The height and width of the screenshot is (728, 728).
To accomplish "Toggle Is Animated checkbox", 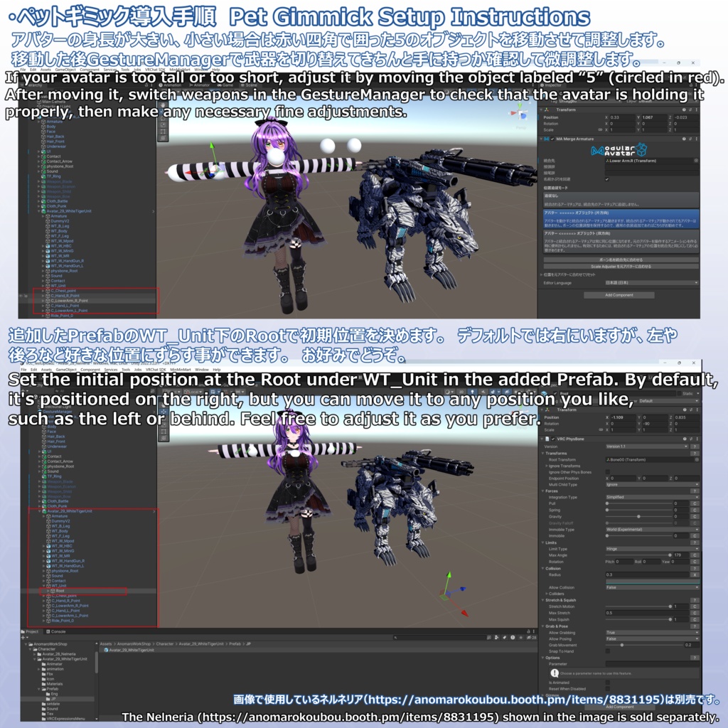I will coord(608,682).
